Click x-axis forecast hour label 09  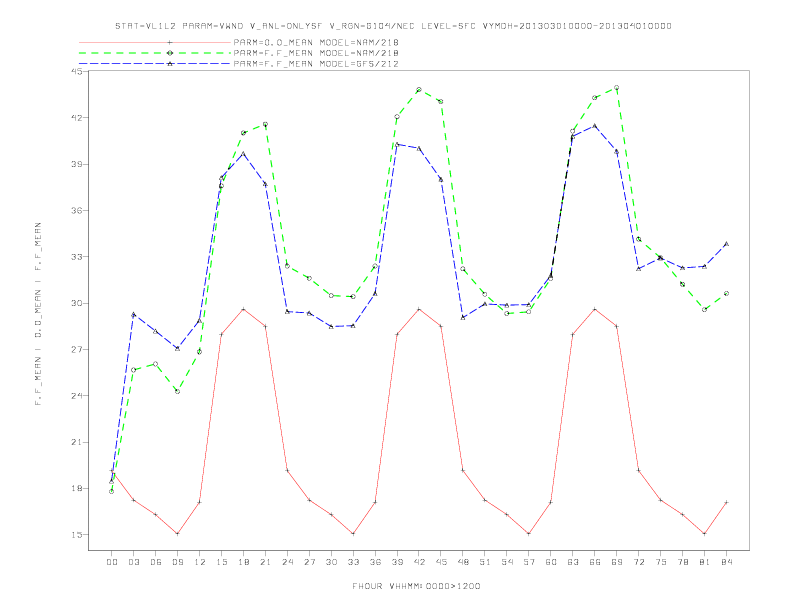[x=177, y=562]
